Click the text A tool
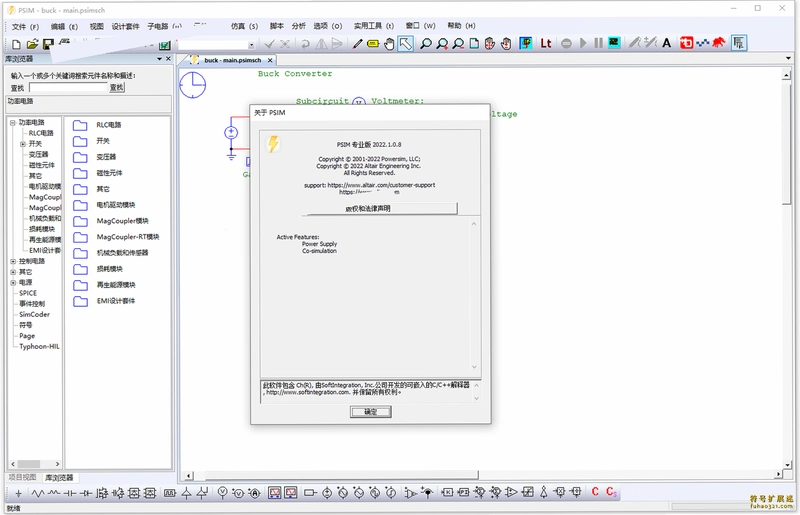The width and height of the screenshot is (800, 515). click(666, 43)
